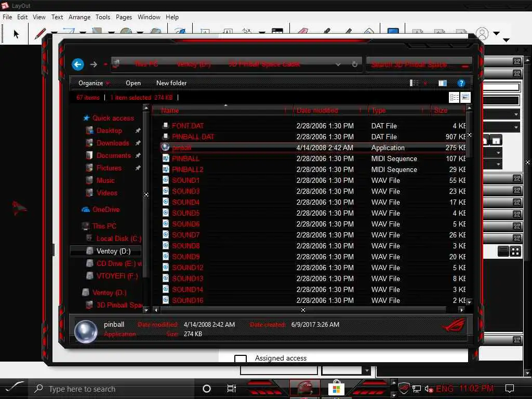Open the Edit menu
Screen dimensions: 532x399
tap(22, 17)
